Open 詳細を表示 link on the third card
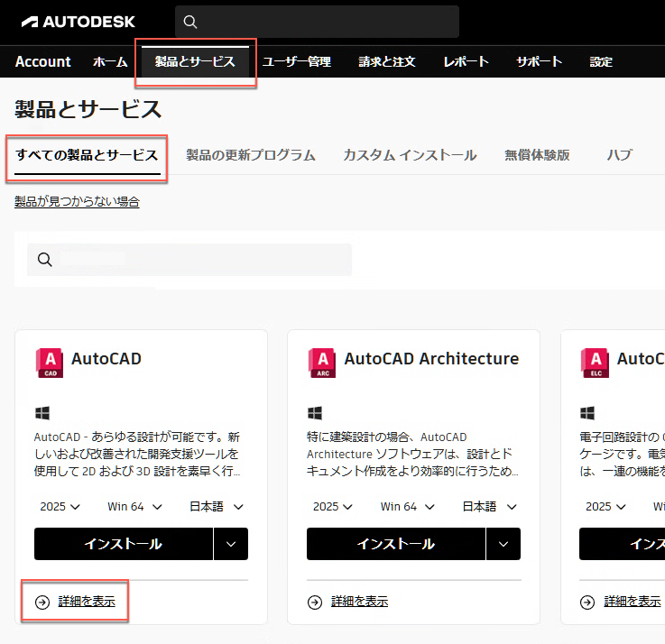The image size is (665, 644). 633,602
